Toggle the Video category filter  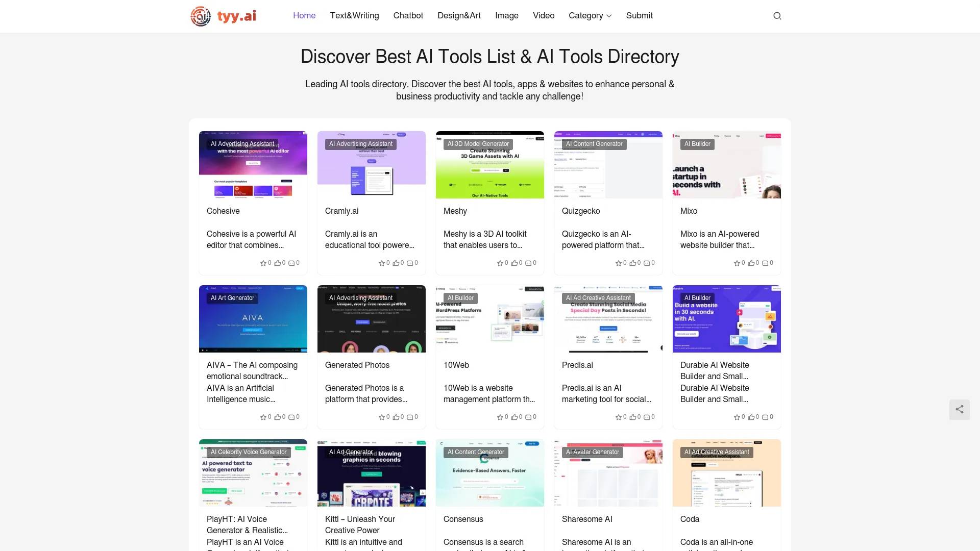click(543, 15)
